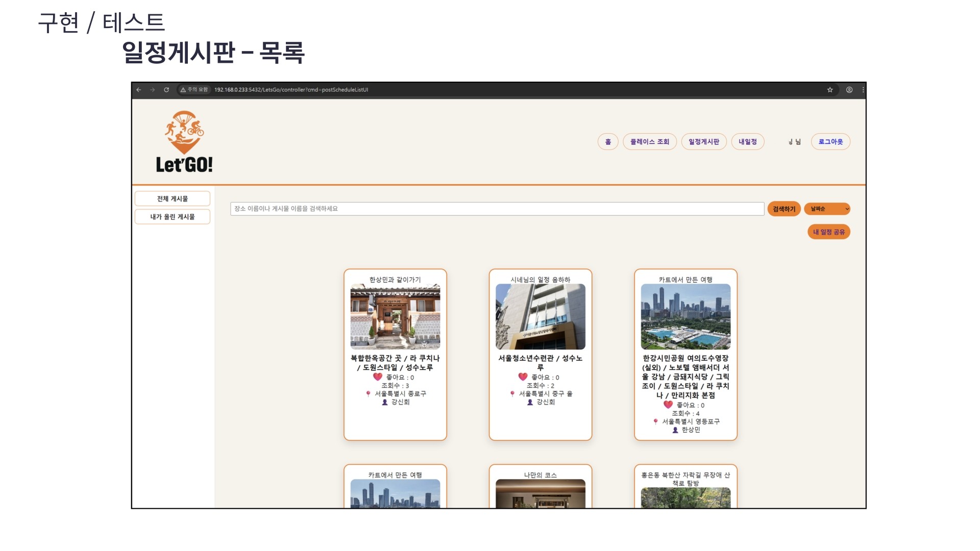The width and height of the screenshot is (980, 551).
Task: Click the author icon on '시네님의 일정 음하하' card
Action: tap(530, 403)
